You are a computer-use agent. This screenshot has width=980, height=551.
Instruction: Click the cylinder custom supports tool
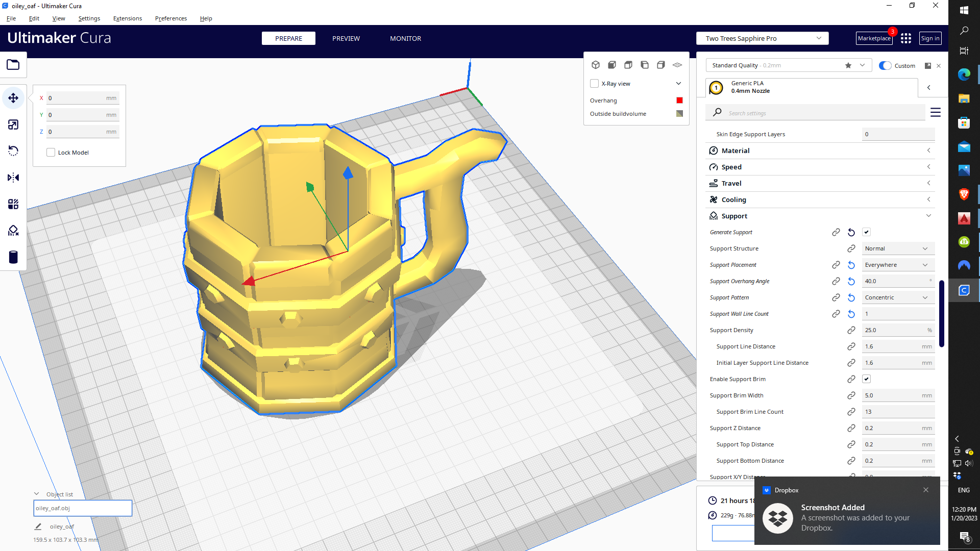coord(13,257)
